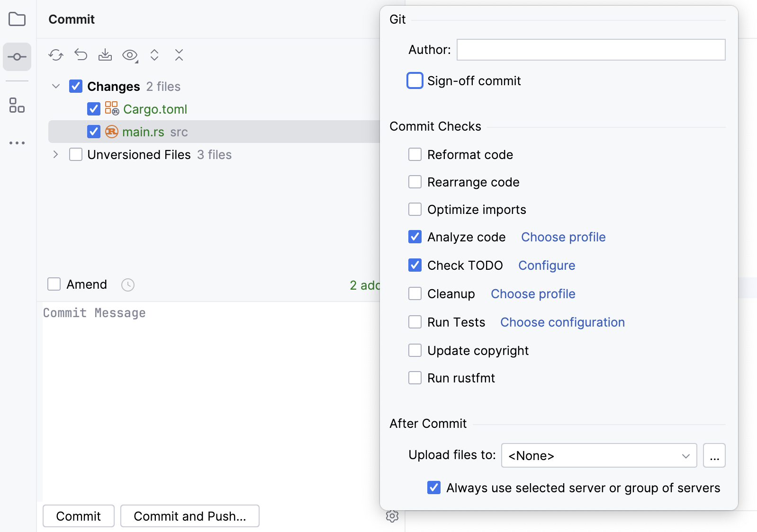Click Choose configuration for Run Tests

[x=562, y=322]
